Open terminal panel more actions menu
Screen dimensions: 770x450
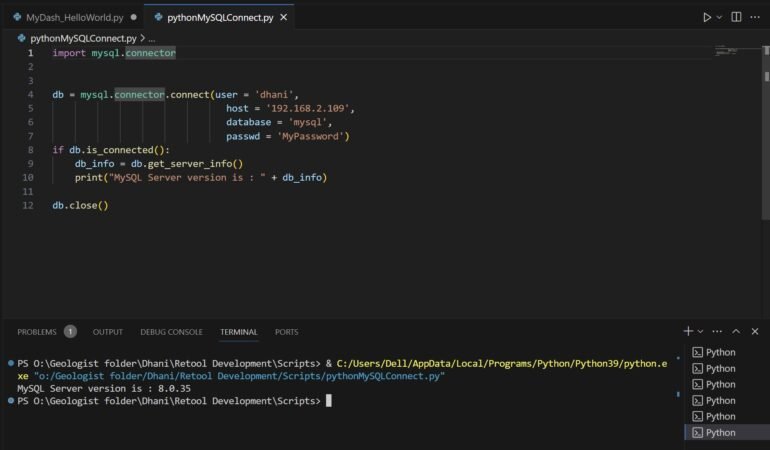click(x=718, y=331)
